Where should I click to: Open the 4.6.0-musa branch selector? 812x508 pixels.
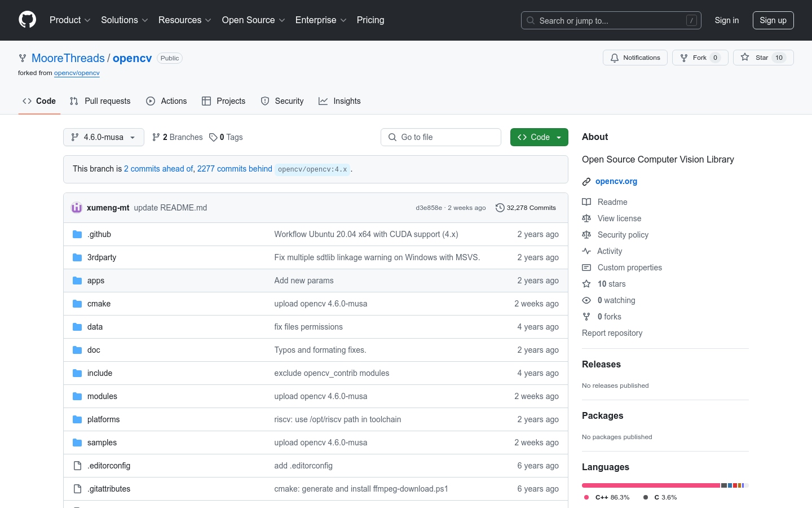pyautogui.click(x=104, y=137)
